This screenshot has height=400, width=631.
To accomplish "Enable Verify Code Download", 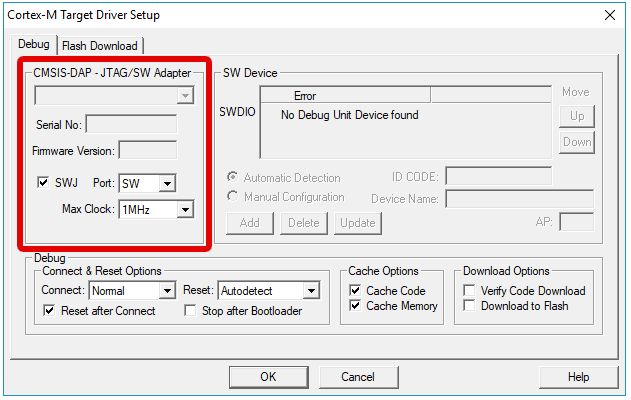I will [x=471, y=291].
